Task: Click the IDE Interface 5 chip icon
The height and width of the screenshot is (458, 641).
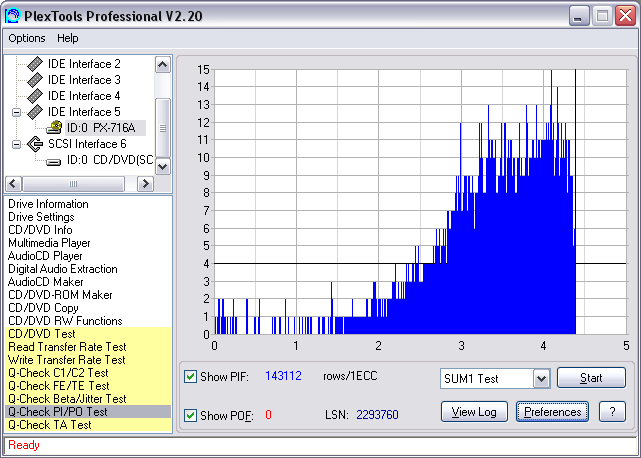Action: tap(35, 112)
